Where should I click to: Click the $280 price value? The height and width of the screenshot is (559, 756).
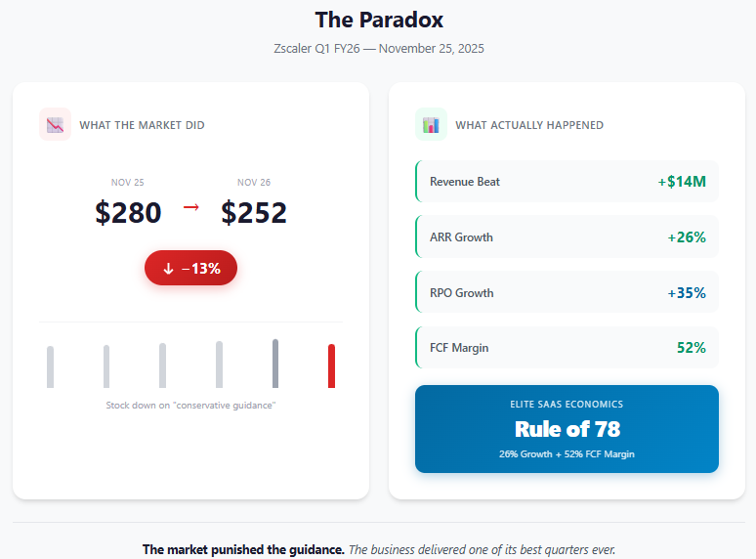click(128, 213)
